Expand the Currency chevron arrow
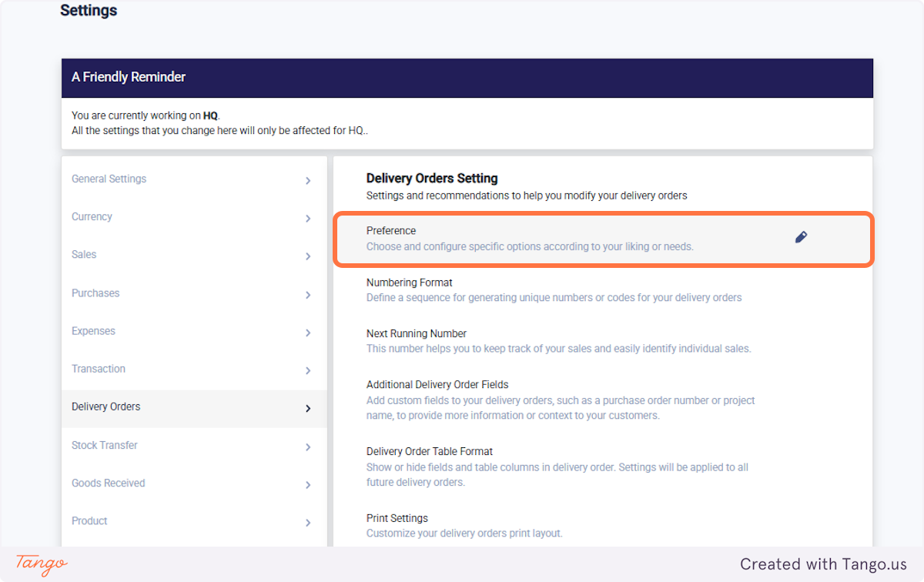This screenshot has height=582, width=924. (x=308, y=219)
